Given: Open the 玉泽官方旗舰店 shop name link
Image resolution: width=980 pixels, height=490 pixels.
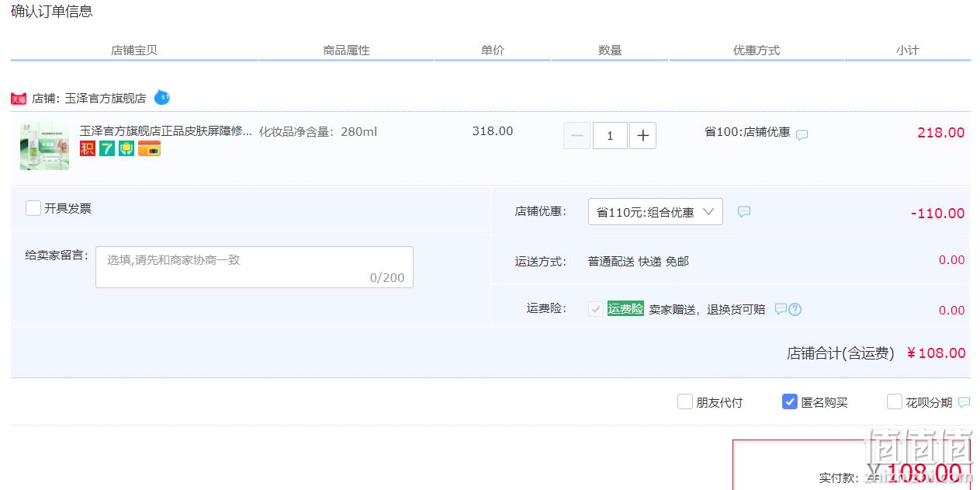Looking at the screenshot, I should pyautogui.click(x=105, y=99).
